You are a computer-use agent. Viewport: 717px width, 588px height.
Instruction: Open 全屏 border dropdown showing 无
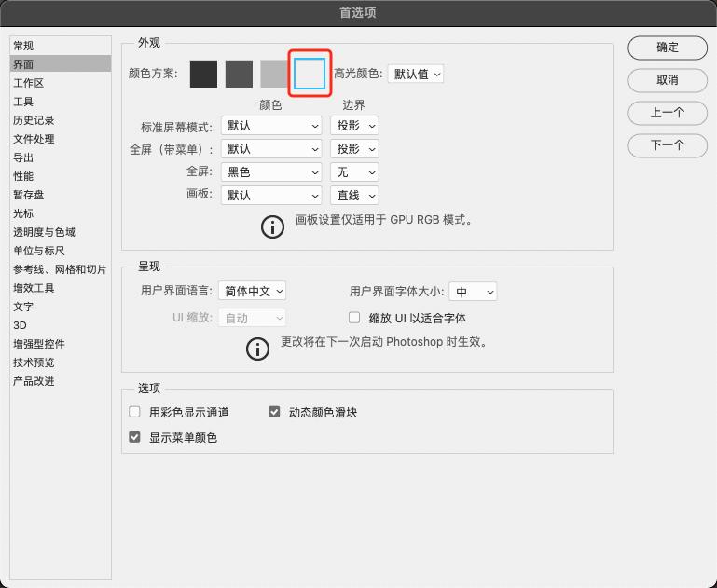354,172
